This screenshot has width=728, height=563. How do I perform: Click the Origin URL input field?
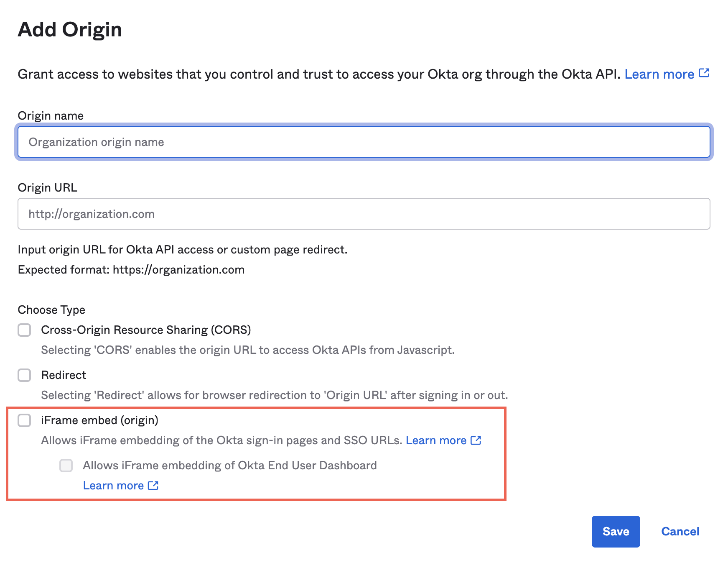[364, 214]
